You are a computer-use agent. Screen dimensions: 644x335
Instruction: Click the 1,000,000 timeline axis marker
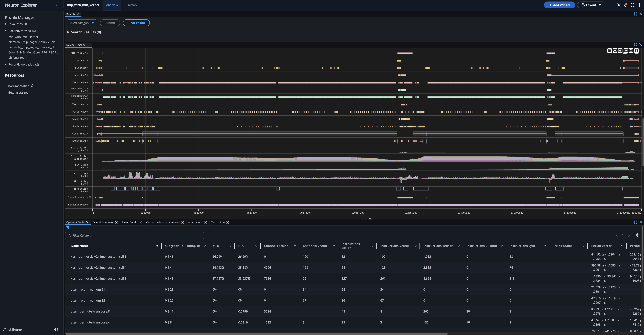358,213
